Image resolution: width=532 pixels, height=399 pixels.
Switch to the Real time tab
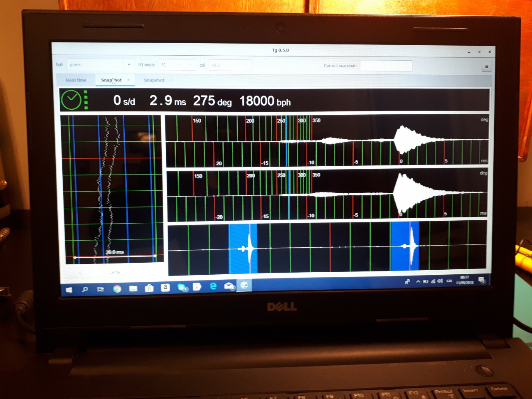coord(76,80)
